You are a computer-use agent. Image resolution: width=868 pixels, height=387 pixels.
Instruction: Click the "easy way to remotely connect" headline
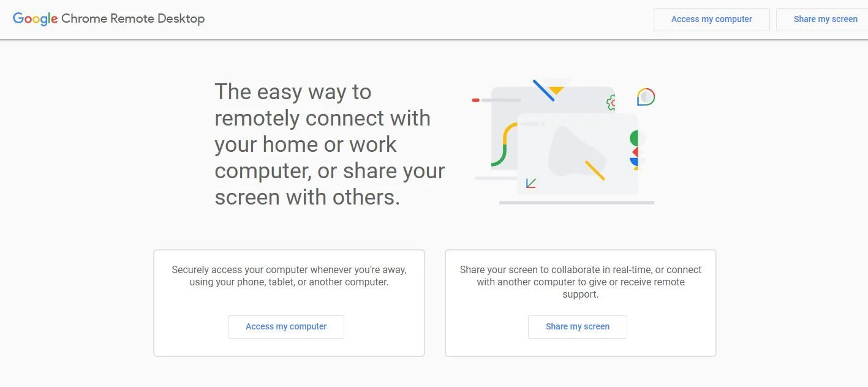[x=330, y=145]
